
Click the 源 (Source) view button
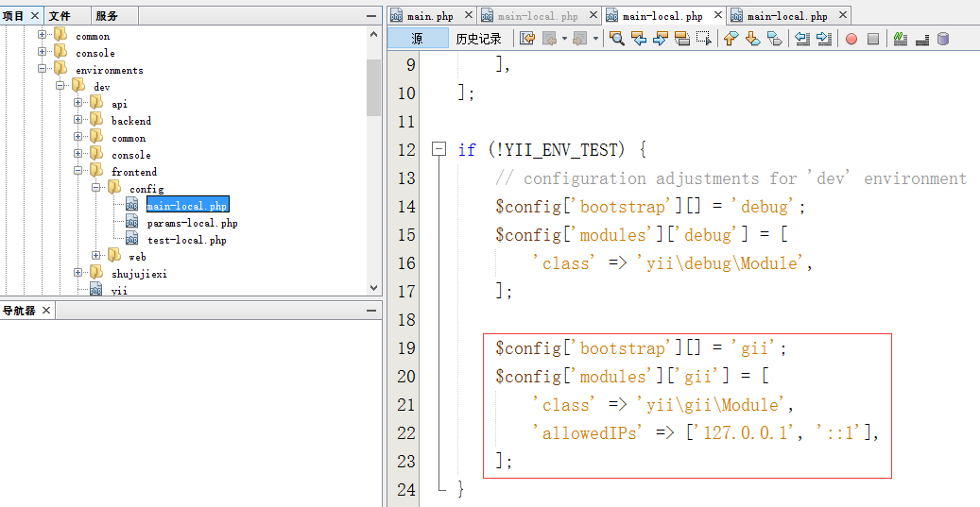418,39
